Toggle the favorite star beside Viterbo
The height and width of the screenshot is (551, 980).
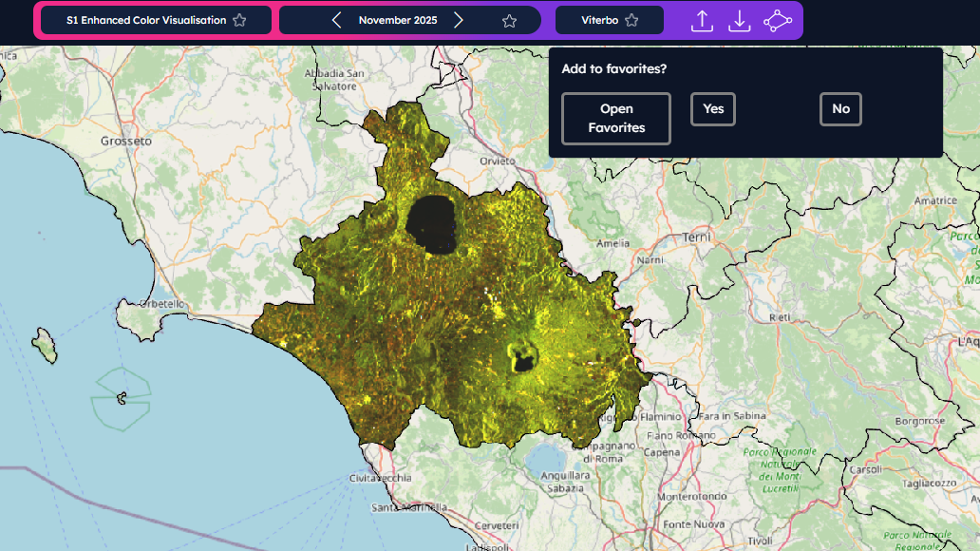631,20
